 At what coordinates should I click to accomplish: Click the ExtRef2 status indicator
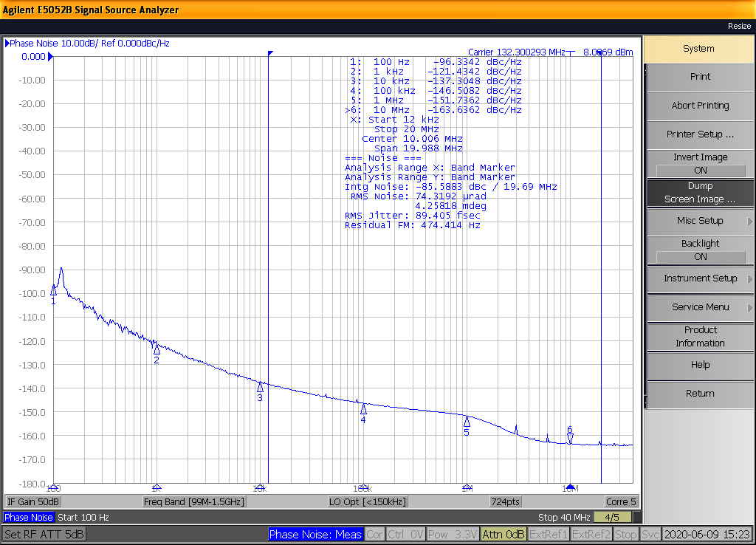(x=591, y=535)
